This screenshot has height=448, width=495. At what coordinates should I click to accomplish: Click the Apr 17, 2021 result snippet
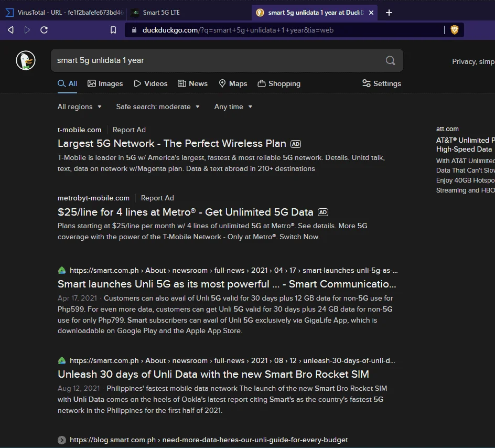pos(225,314)
